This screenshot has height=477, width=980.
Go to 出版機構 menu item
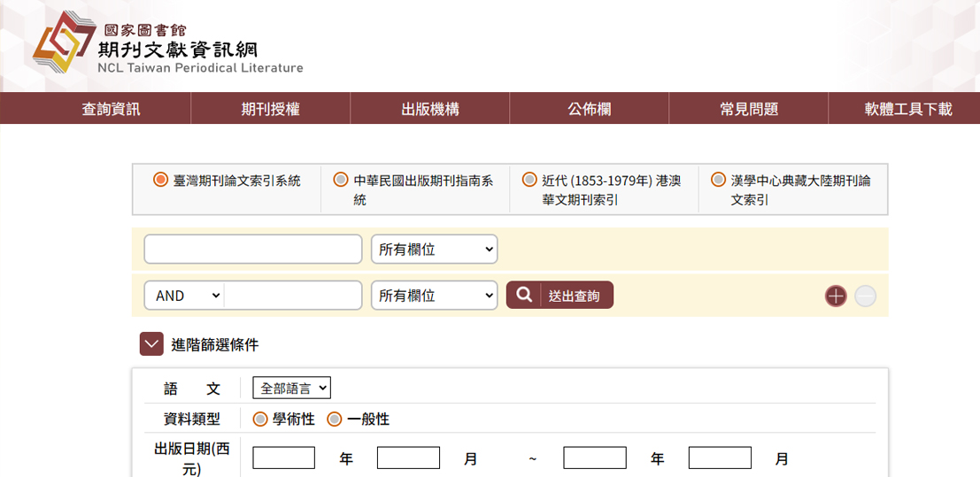(429, 109)
